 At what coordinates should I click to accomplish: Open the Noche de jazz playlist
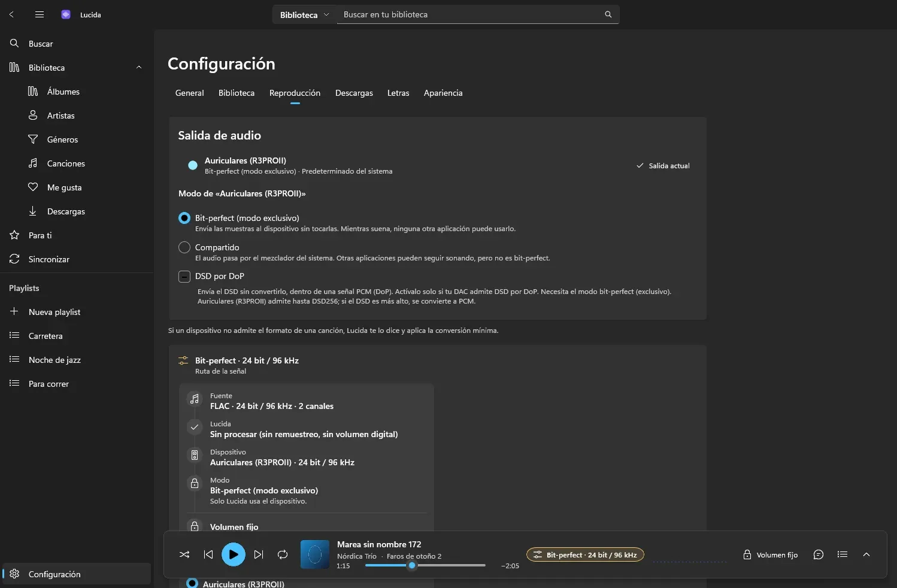pos(77,360)
